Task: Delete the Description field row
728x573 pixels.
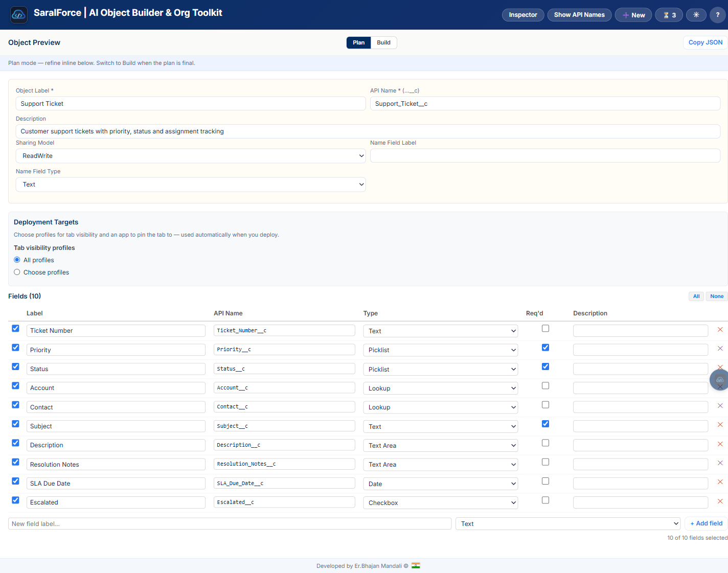Action: coord(720,444)
